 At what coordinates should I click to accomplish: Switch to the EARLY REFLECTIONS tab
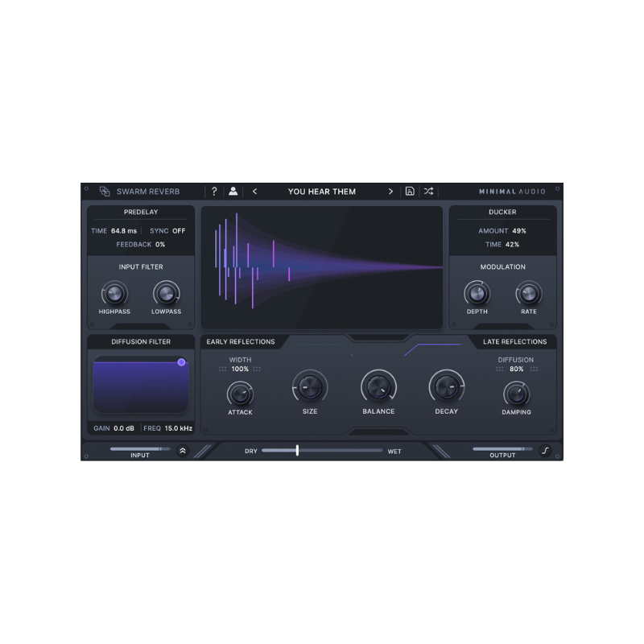point(241,341)
